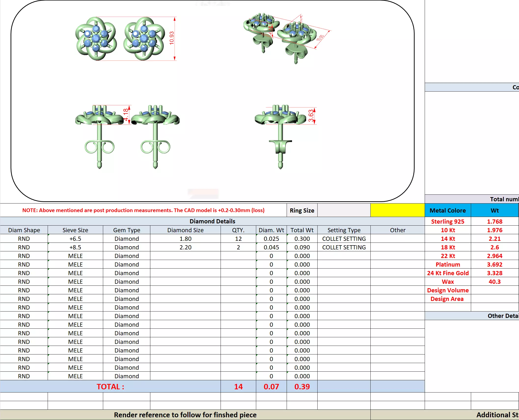Click the Wax label cell
The height and width of the screenshot is (420, 519).
tap(448, 282)
